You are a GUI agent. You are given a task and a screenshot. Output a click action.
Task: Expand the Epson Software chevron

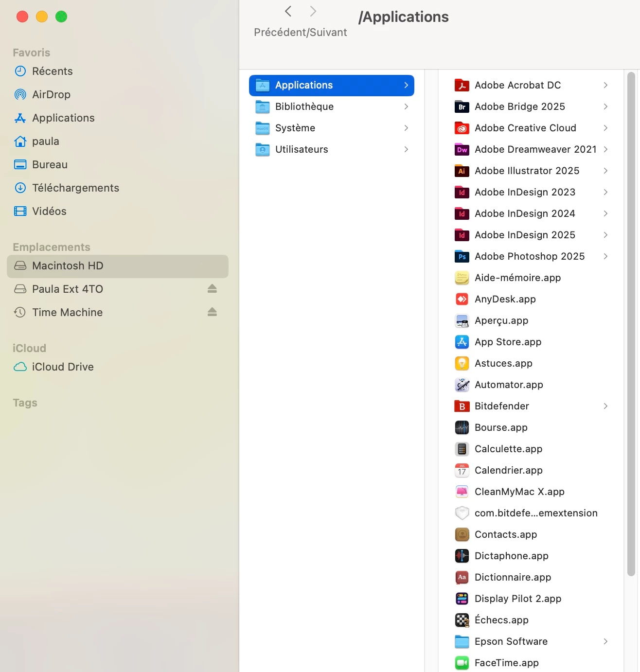click(x=605, y=641)
